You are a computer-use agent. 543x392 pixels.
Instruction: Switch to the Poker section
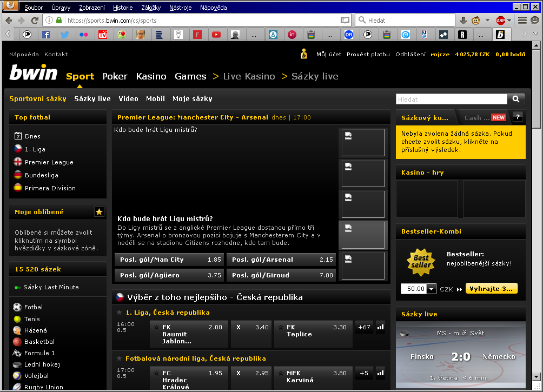tap(115, 76)
